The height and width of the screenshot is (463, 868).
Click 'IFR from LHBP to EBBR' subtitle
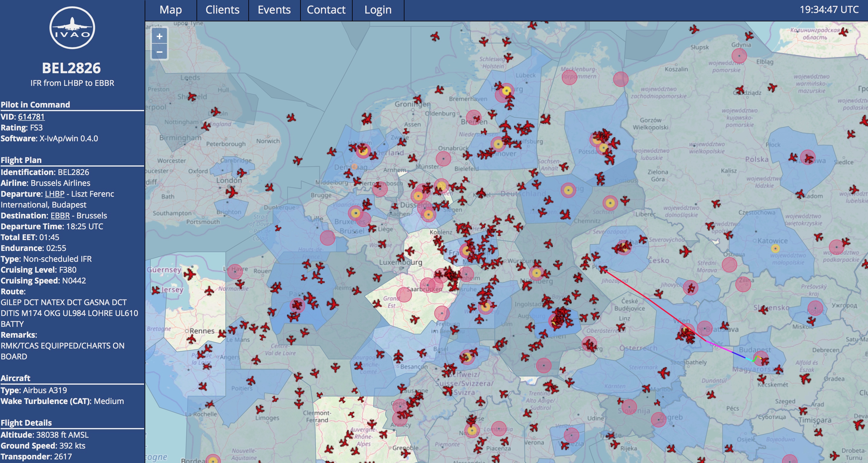point(72,83)
